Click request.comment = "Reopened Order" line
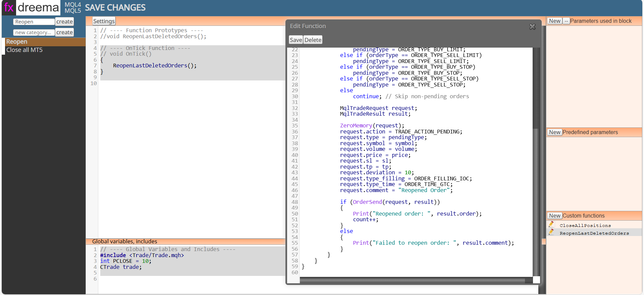Image resolution: width=644 pixels, height=295 pixels. click(396, 190)
